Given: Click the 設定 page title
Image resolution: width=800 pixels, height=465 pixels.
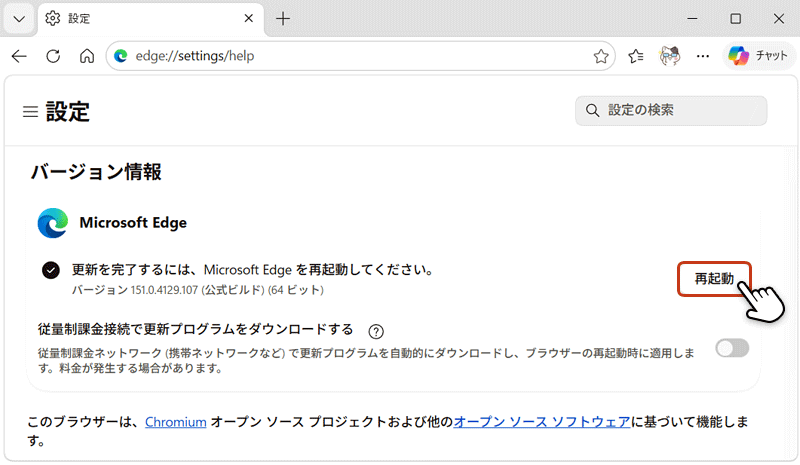Looking at the screenshot, I should (x=68, y=111).
